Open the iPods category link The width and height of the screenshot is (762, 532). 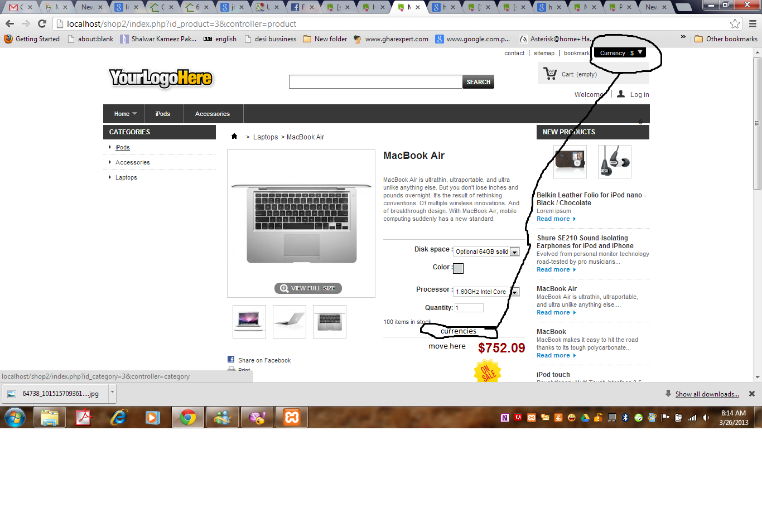[123, 147]
